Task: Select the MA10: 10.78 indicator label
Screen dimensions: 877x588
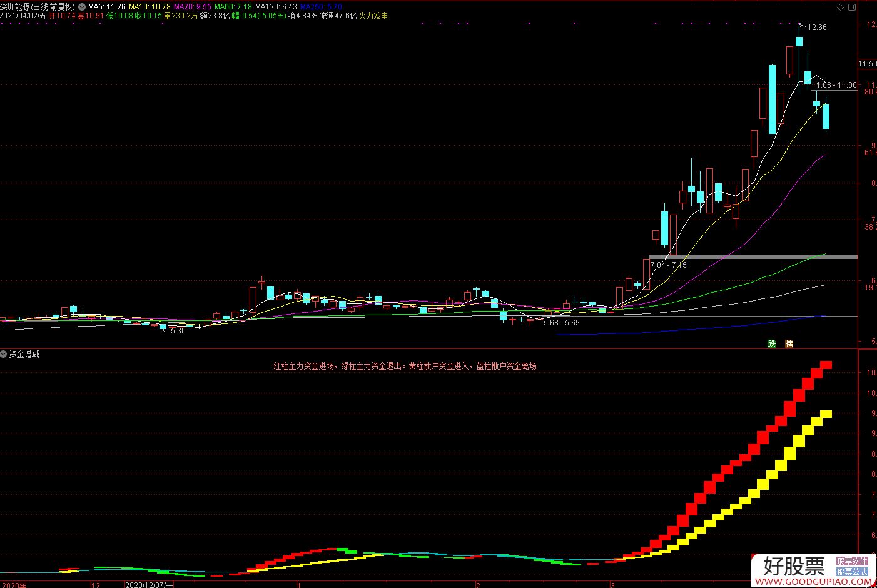Action: [x=150, y=7]
